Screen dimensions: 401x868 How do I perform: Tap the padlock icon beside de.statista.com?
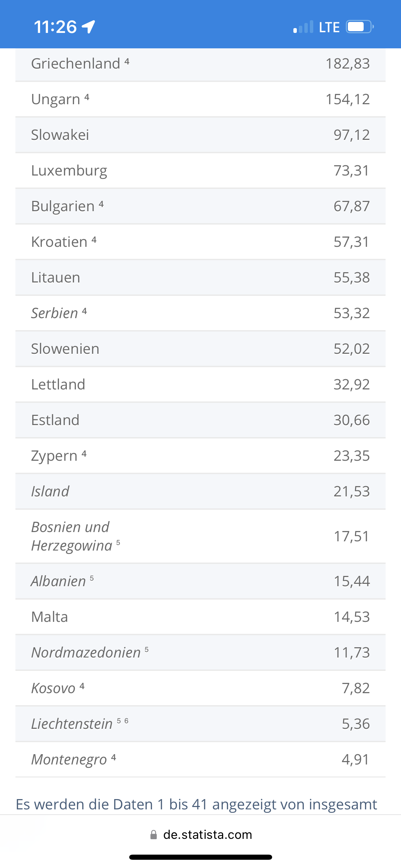(x=154, y=835)
